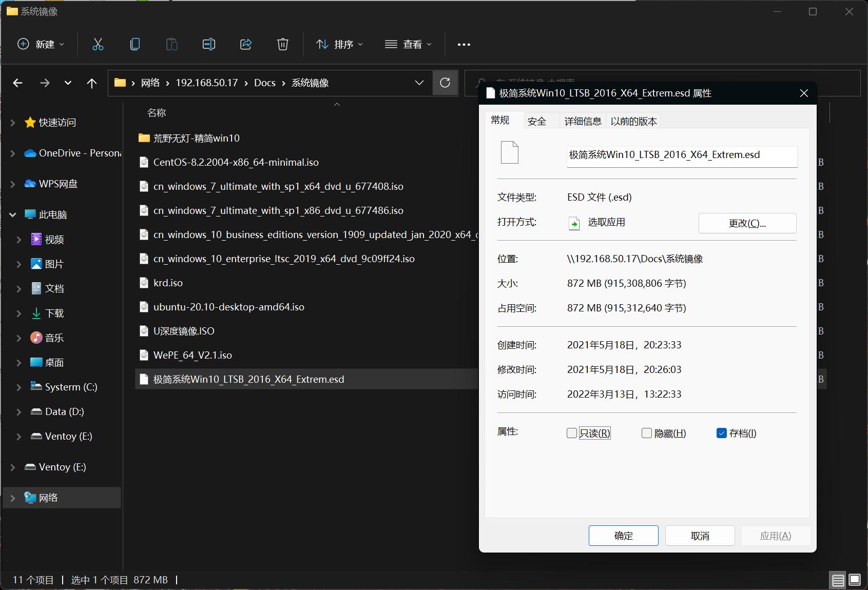Click the 更改 change app button
Viewport: 868px width, 590px height.
(x=747, y=223)
